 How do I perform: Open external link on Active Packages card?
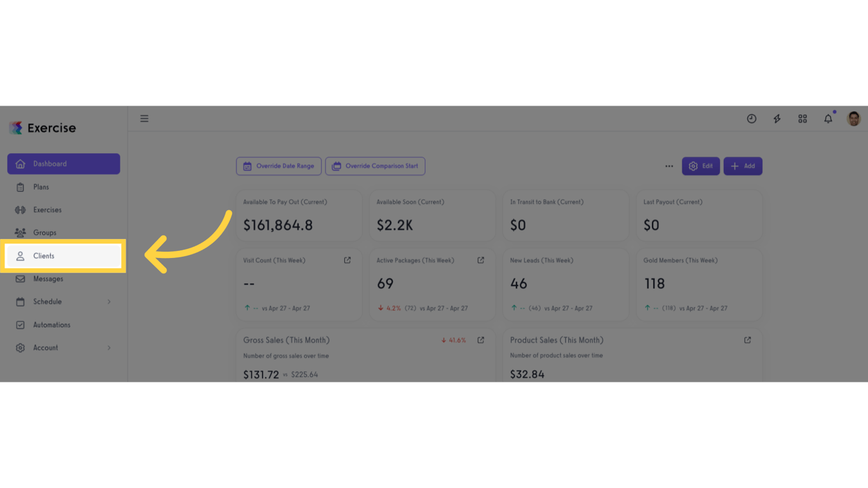coord(481,260)
